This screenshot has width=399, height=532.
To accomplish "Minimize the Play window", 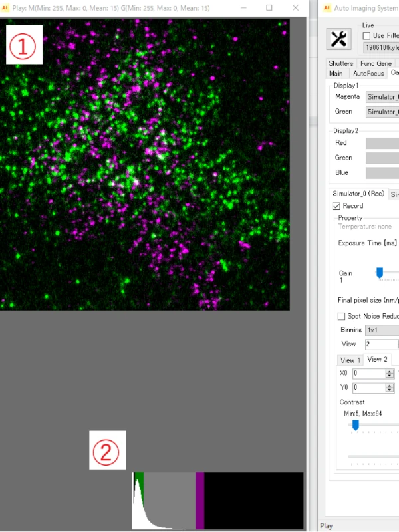I will 243,7.
